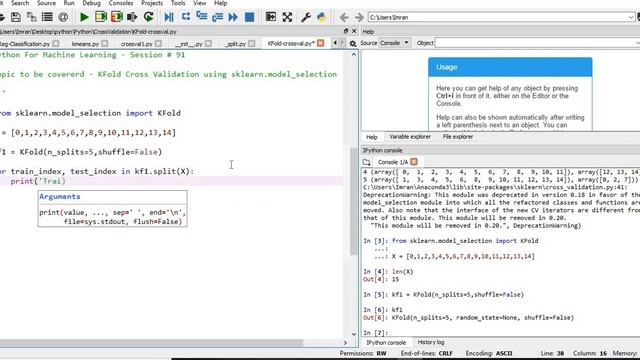This screenshot has width=640, height=360.
Task: Open the Debug menu
Action: 91,3
